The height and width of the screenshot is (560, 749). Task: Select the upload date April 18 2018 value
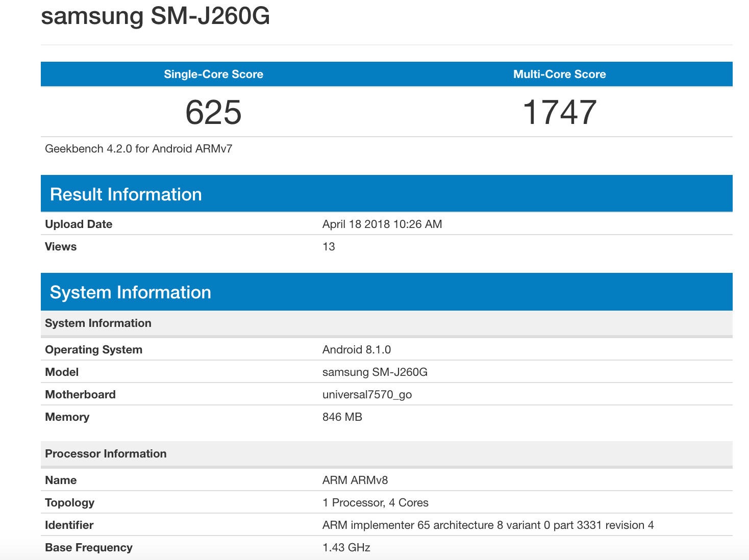382,224
